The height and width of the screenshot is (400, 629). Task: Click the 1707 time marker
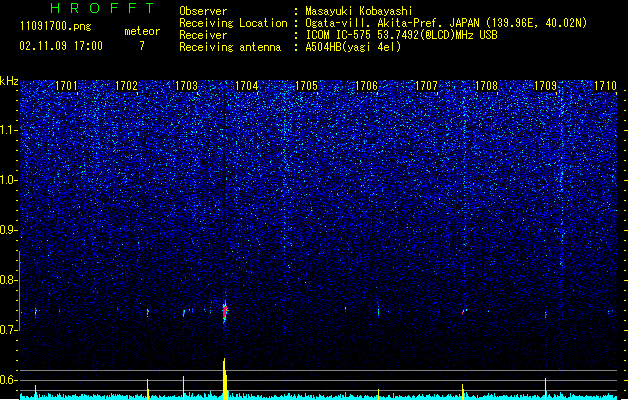click(426, 86)
